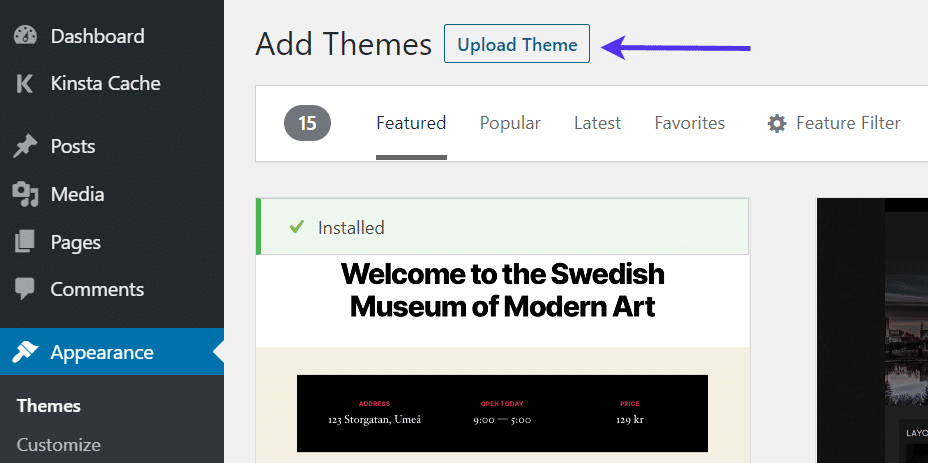Click the Appearance paintbrush icon
Screen dimensions: 928x463
(x=25, y=353)
